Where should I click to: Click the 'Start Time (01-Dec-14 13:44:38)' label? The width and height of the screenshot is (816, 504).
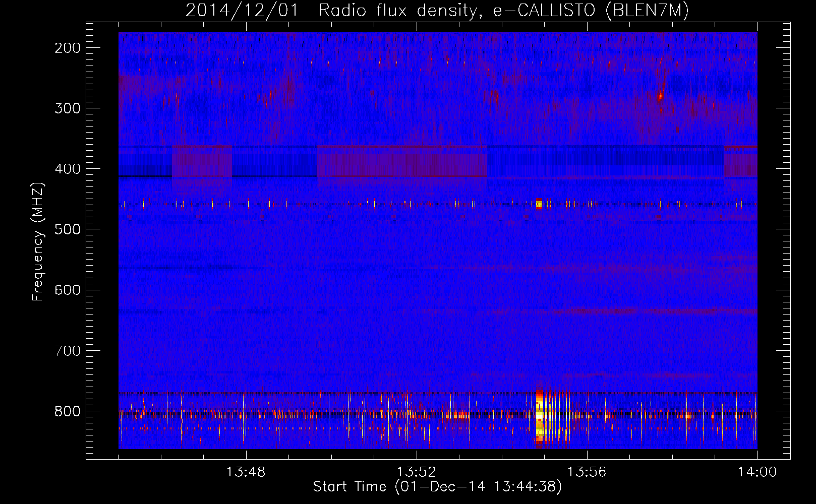tap(437, 487)
